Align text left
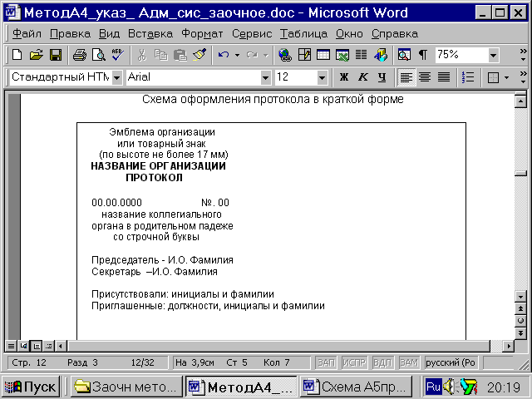Screen dimensions: 532x399 [406, 77]
